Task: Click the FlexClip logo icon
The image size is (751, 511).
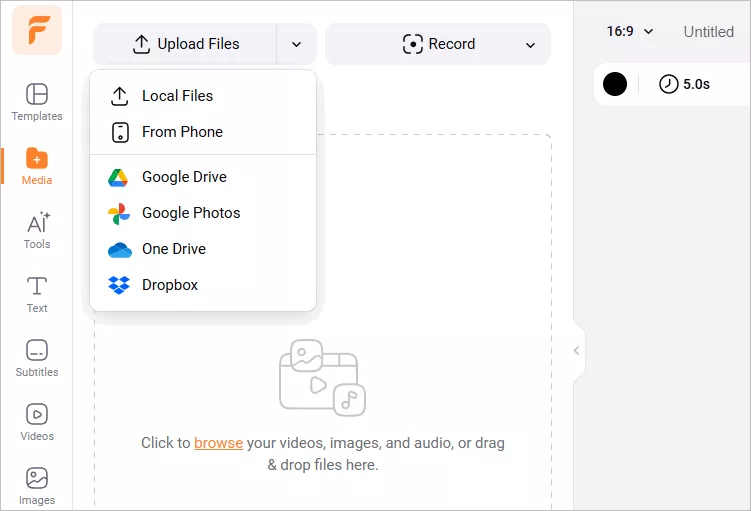Action: (37, 30)
